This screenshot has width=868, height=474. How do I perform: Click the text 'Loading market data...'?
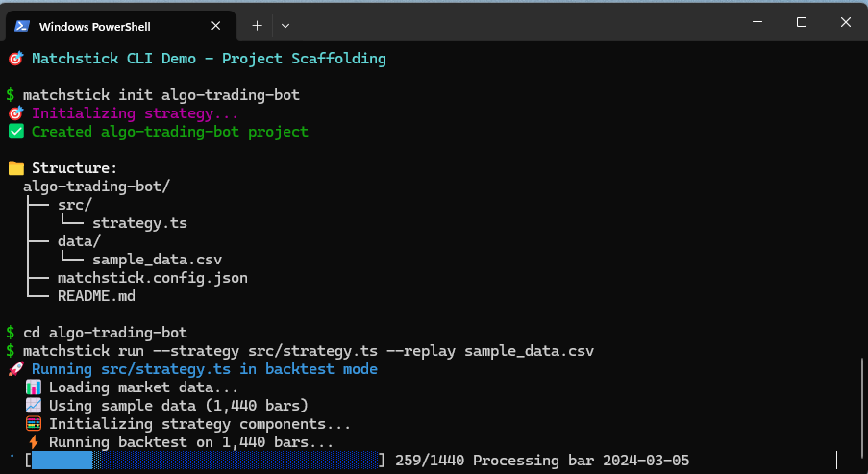pos(144,387)
